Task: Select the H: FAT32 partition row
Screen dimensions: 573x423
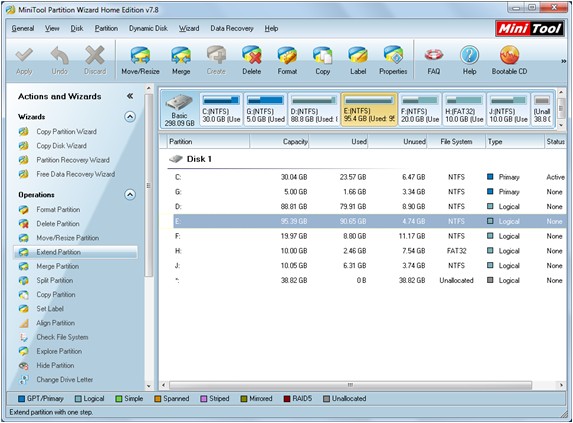Action: tap(369, 251)
